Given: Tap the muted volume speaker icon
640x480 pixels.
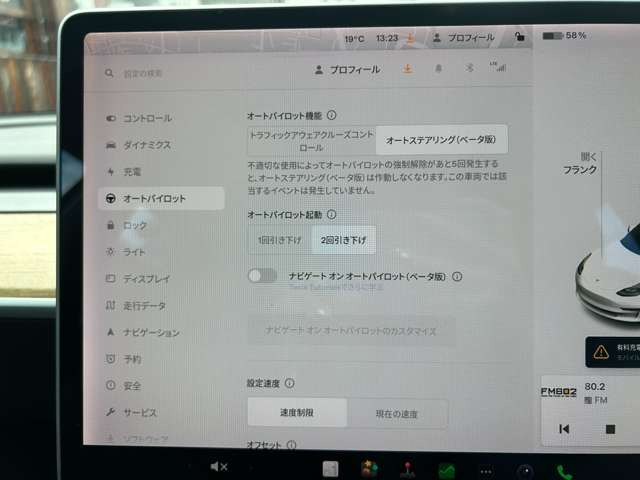Looking at the screenshot, I should coord(219,467).
